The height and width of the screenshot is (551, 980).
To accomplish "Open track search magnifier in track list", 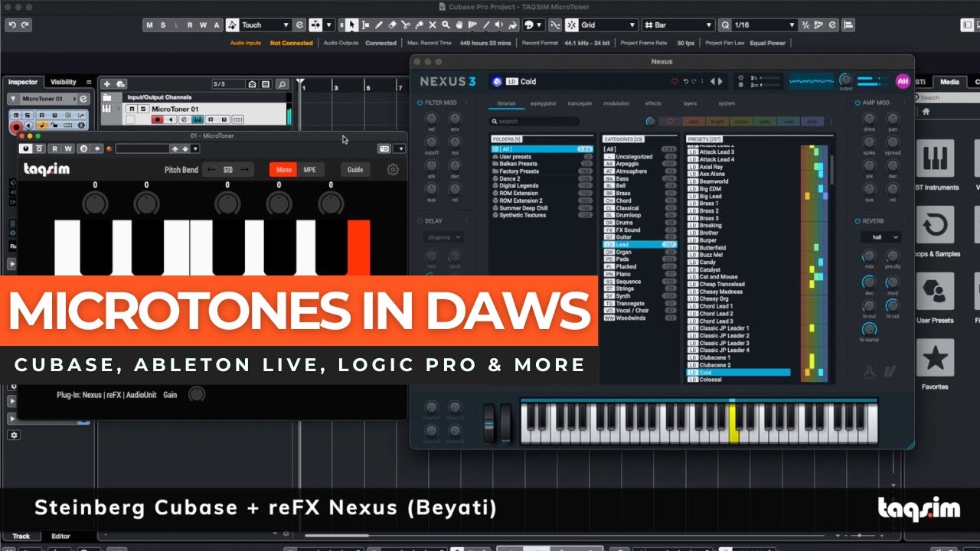I will 282,83.
